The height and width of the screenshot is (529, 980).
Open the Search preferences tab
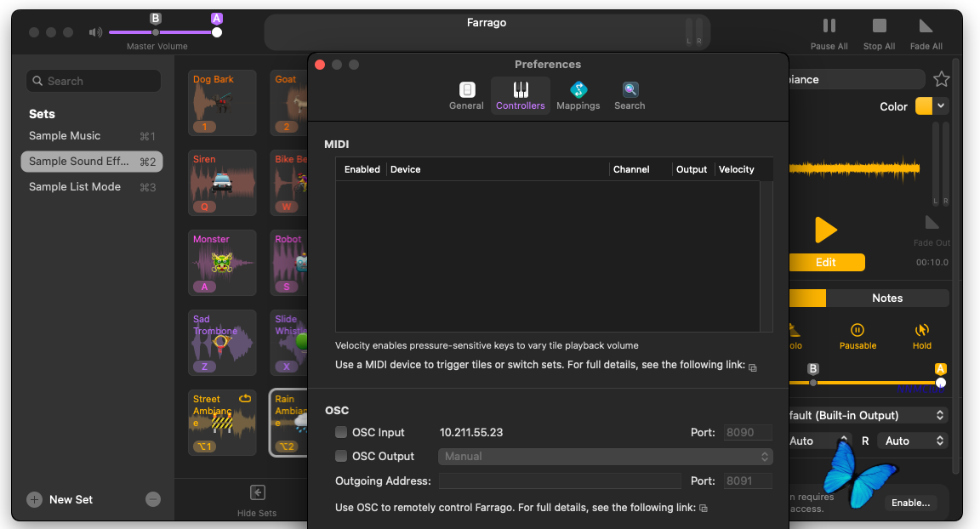tap(630, 96)
